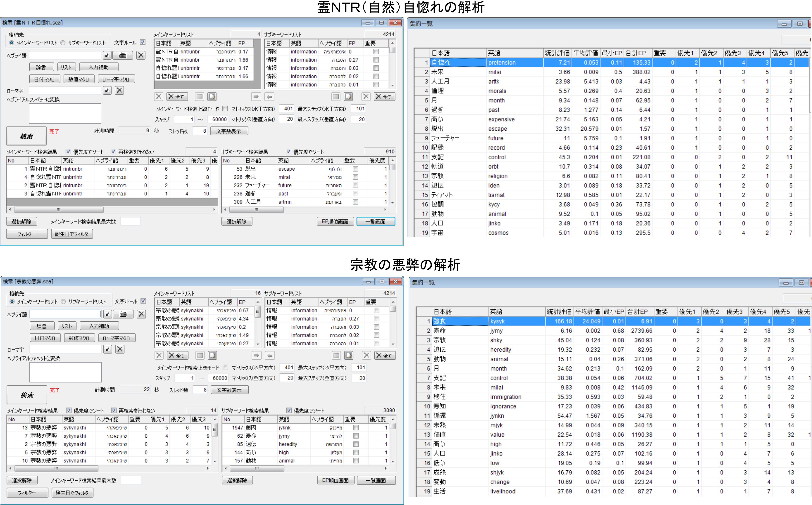The height and width of the screenshot is (505, 812).
Task: Click the X 全て button under the top sub keyword list
Action: click(384, 97)
